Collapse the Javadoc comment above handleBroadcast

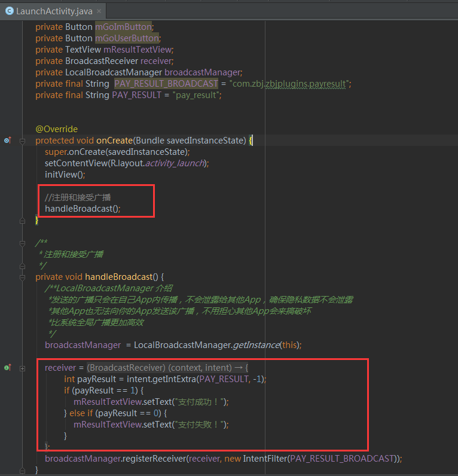23,243
